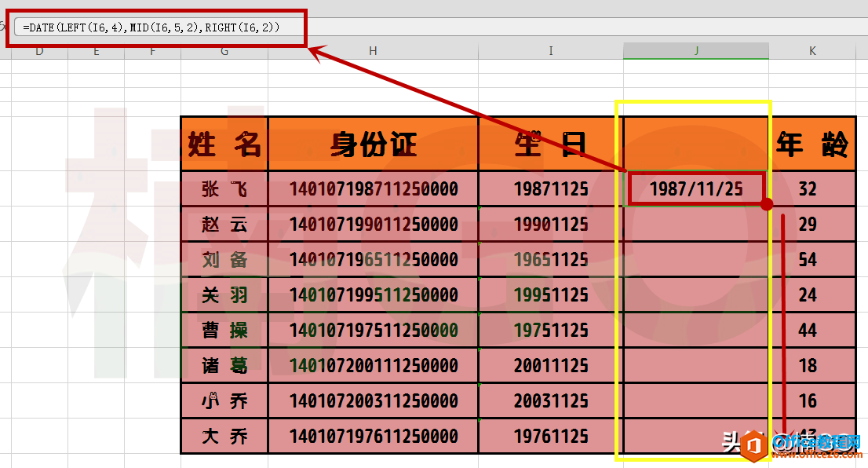Select name cell 诸 葛
Viewport: 868px width, 468px height.
(x=224, y=366)
